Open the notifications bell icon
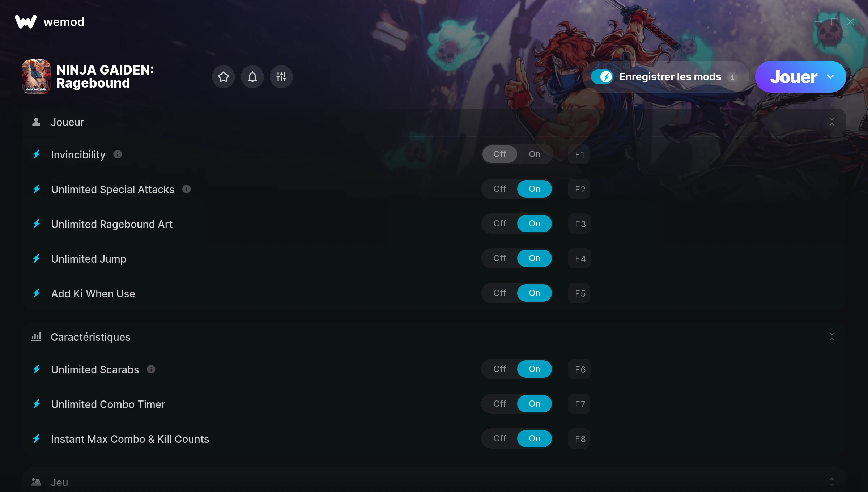This screenshot has height=492, width=868. pos(252,77)
